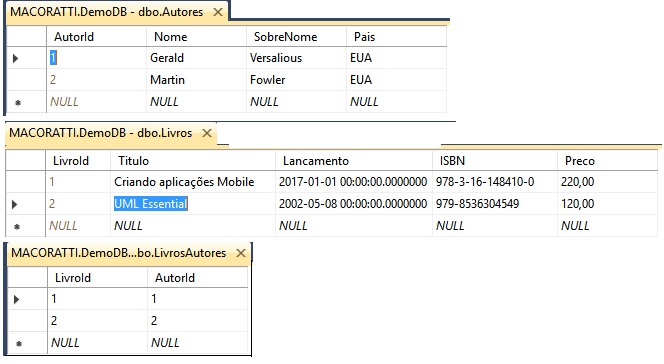The height and width of the screenshot is (364, 664).
Task: Click the Pais column header
Action: click(396, 36)
